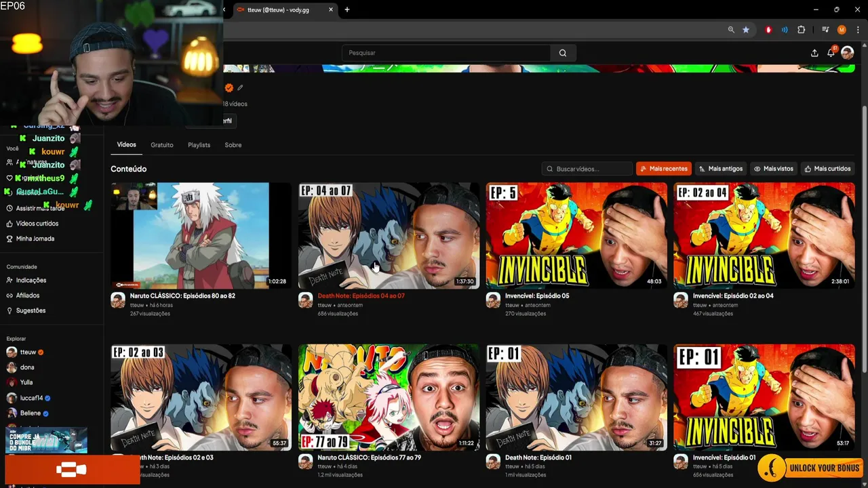Click the zoom magnifier icon in address bar
This screenshot has width=868, height=488.
click(731, 30)
